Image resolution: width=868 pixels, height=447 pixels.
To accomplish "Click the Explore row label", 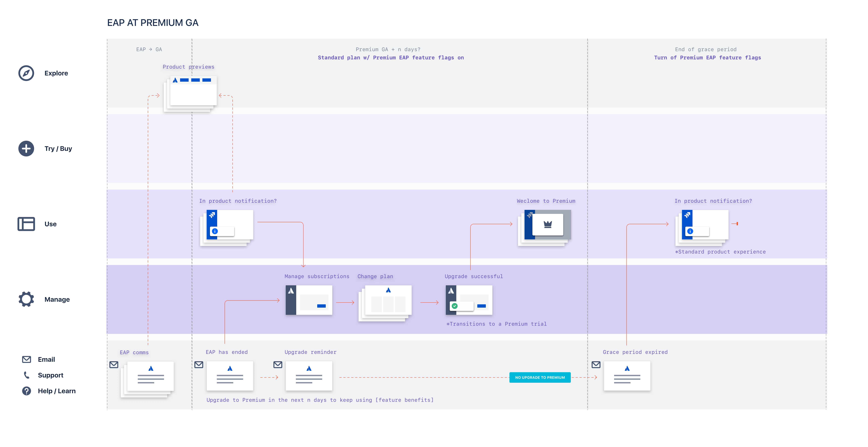I will pos(56,73).
